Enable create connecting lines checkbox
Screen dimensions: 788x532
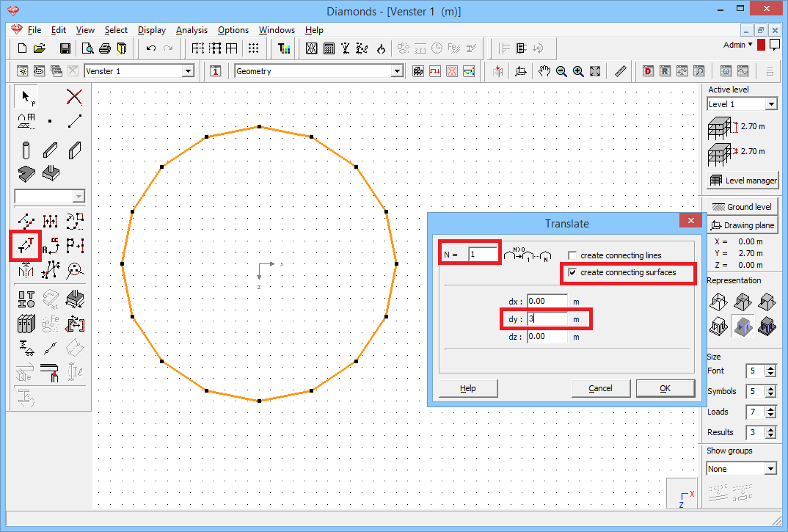[572, 255]
